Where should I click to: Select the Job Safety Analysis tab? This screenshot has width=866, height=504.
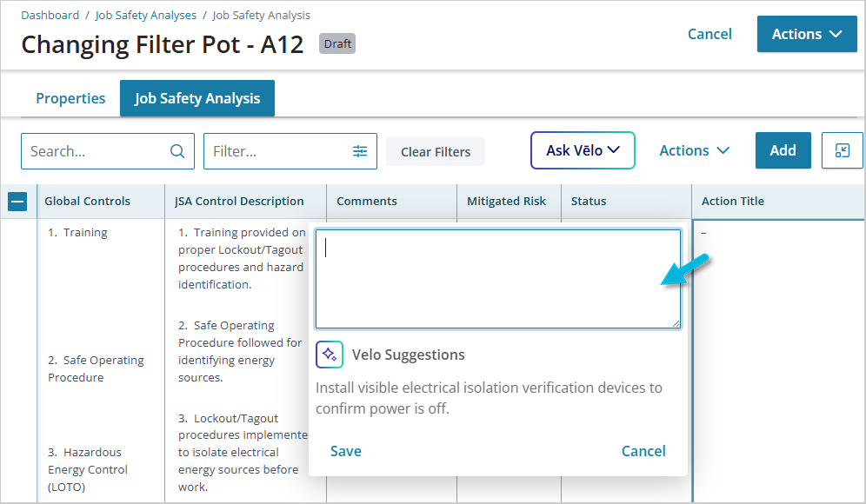pyautogui.click(x=197, y=98)
